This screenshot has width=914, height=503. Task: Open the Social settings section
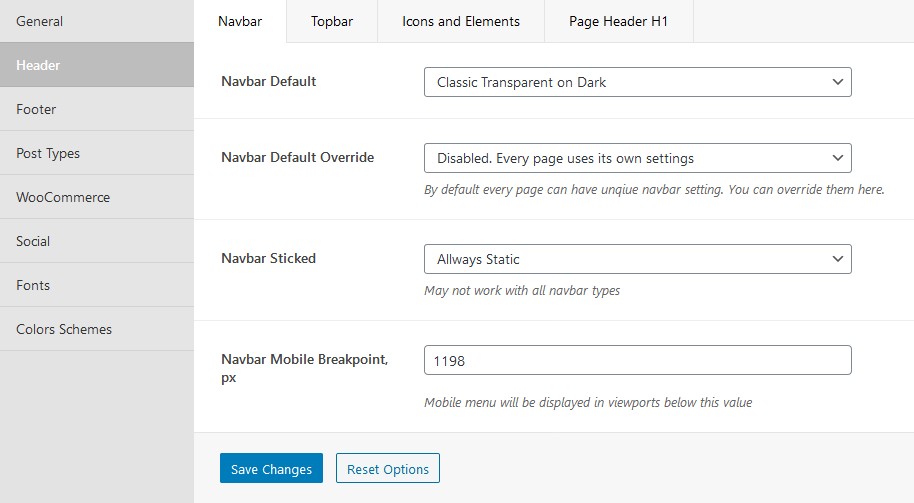tap(97, 241)
